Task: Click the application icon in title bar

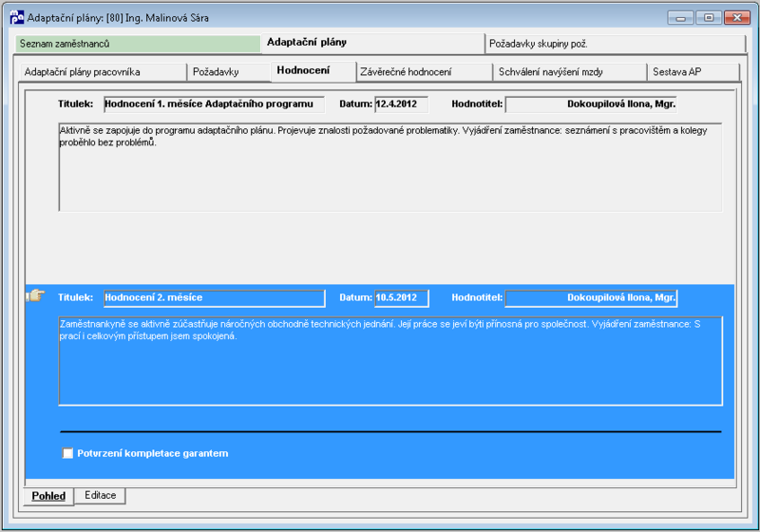Action: click(x=16, y=17)
